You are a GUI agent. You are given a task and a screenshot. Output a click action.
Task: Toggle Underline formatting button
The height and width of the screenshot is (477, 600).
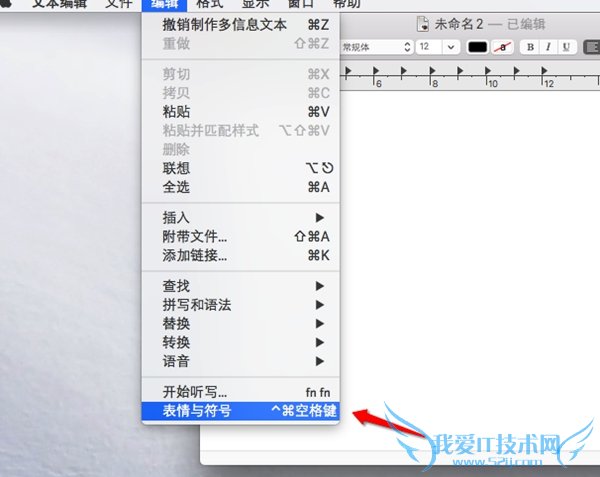click(x=566, y=47)
